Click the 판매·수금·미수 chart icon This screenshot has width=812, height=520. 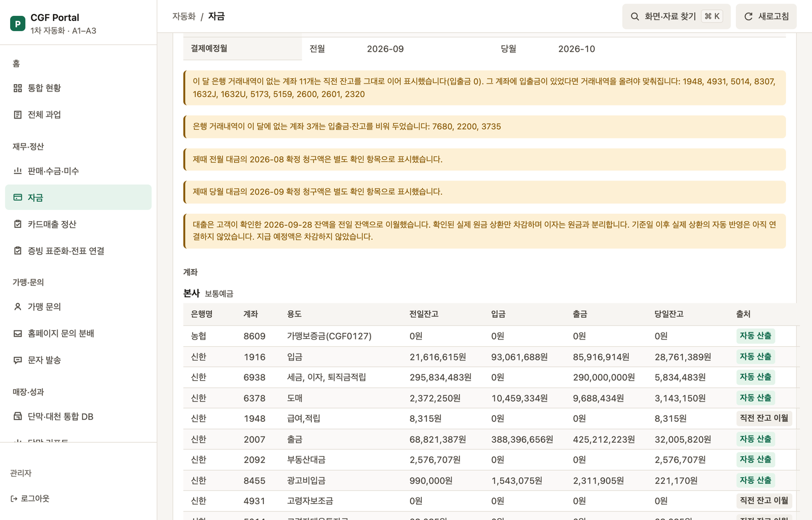pyautogui.click(x=17, y=171)
